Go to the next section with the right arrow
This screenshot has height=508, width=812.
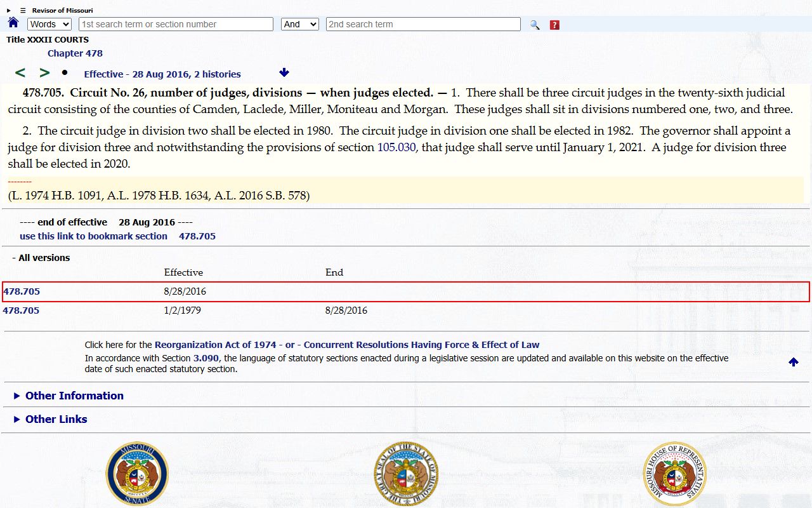click(x=44, y=73)
